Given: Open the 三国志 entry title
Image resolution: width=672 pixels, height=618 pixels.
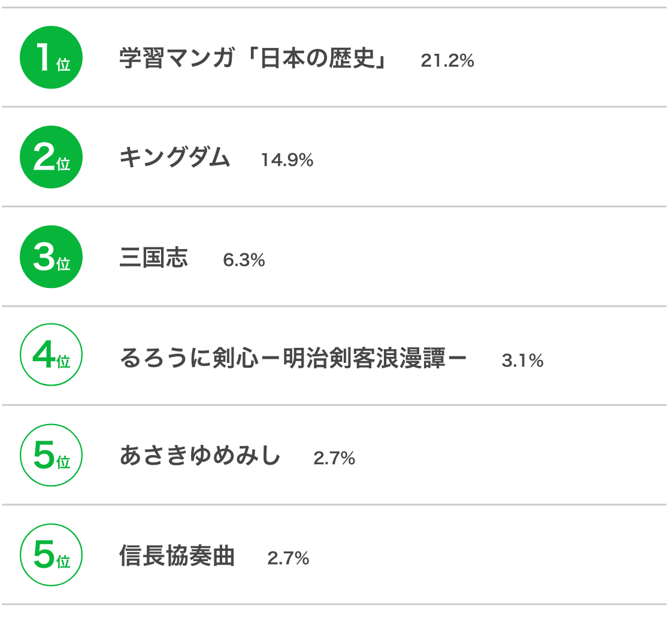Looking at the screenshot, I should coord(153,257).
